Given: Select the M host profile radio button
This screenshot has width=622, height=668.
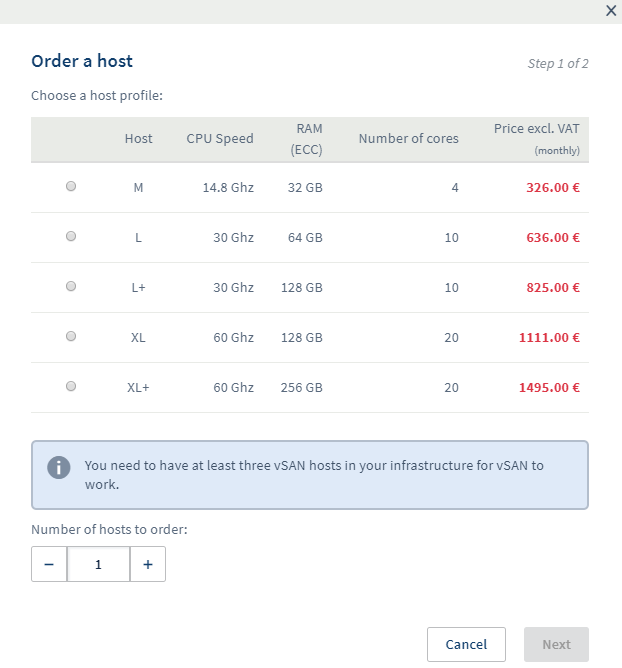Looking at the screenshot, I should [71, 187].
